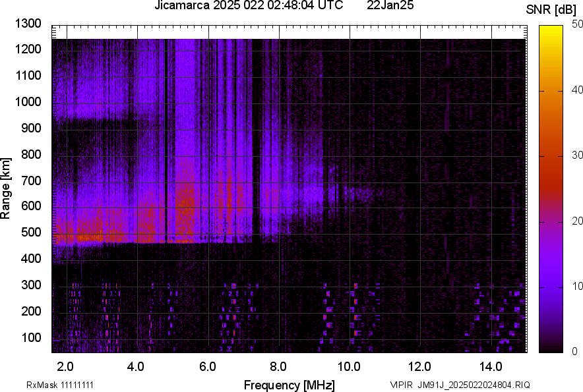Click the 500 tick label on Range axis
Viewport: 583px width, 392px height.
click(32, 233)
